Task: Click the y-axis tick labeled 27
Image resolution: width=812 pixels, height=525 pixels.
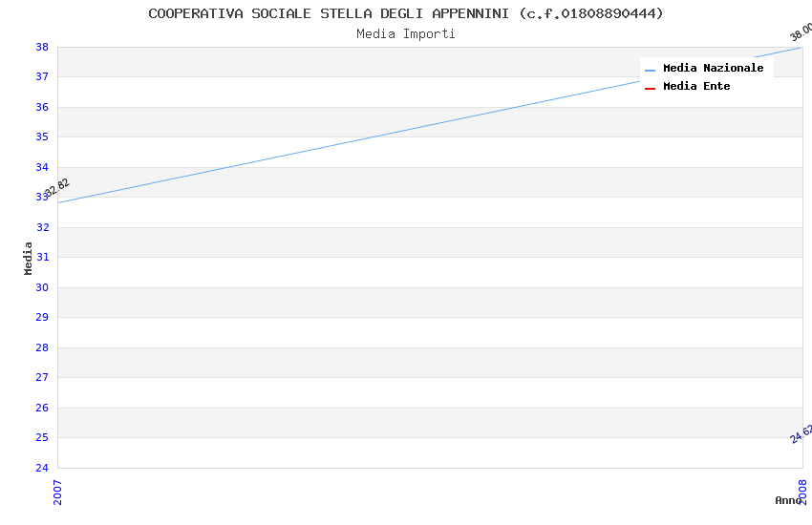Action: click(42, 377)
